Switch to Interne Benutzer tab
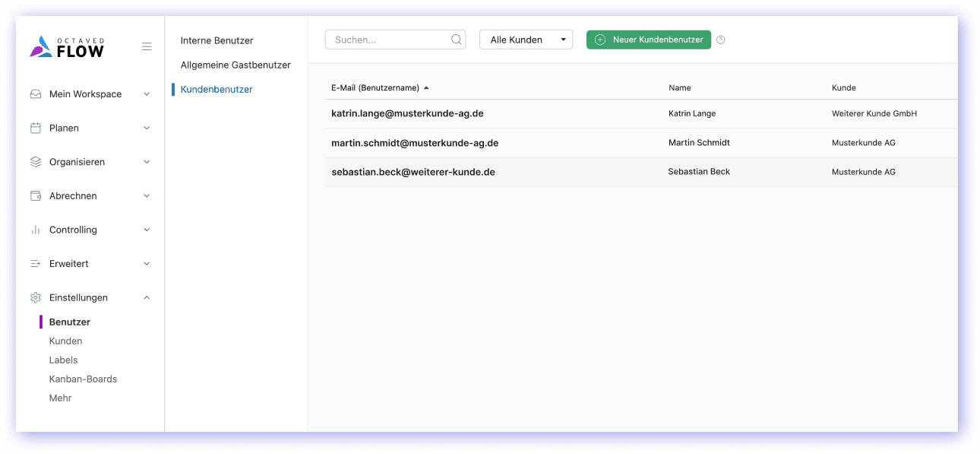The image size is (980, 454). click(217, 40)
